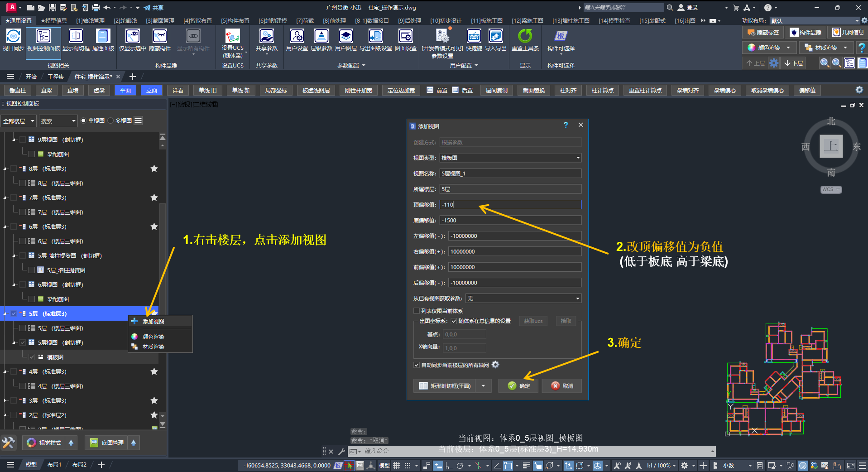Viewport: 868px width, 472px height.
Task: Click the 层级参数 icon
Action: click(321, 36)
